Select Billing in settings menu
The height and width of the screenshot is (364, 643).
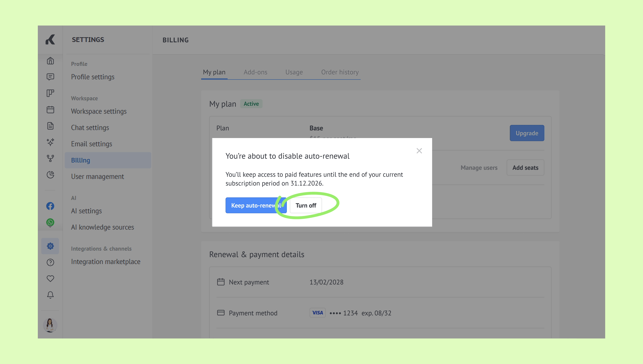click(108, 160)
